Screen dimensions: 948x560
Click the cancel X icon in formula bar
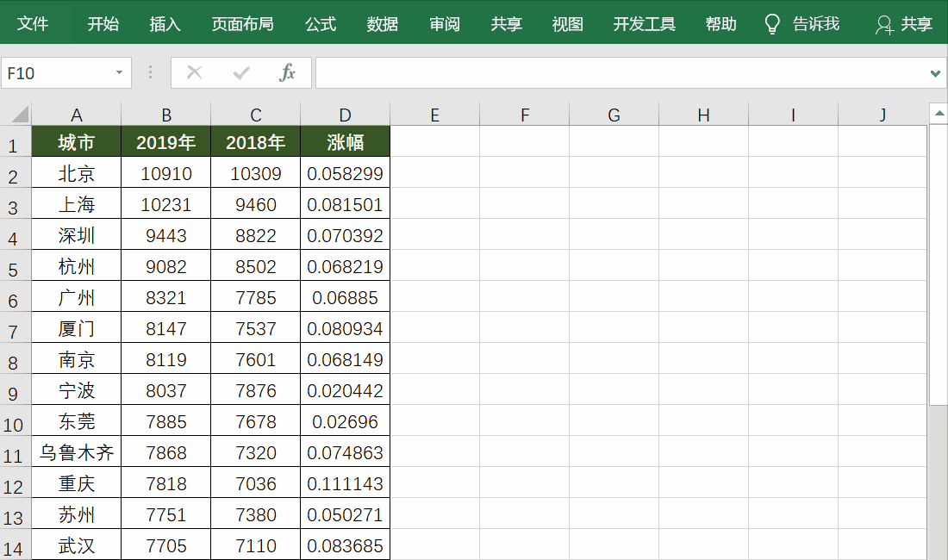(194, 73)
